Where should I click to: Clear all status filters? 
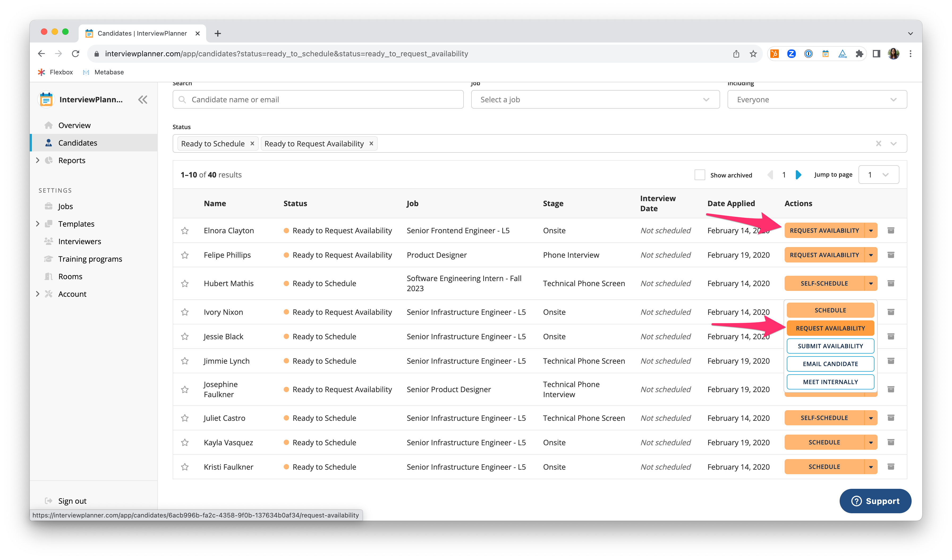coord(878,144)
